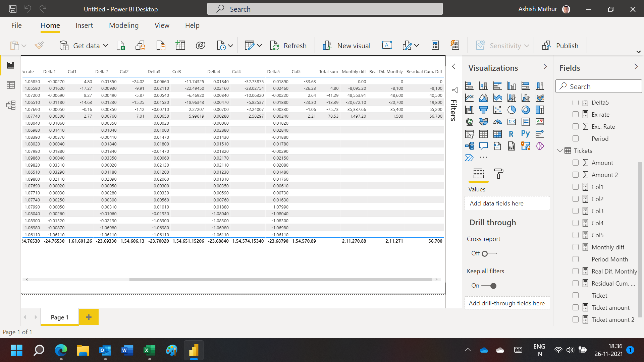Switch to Data view in left sidebar
The width and height of the screenshot is (644, 362).
pyautogui.click(x=11, y=85)
